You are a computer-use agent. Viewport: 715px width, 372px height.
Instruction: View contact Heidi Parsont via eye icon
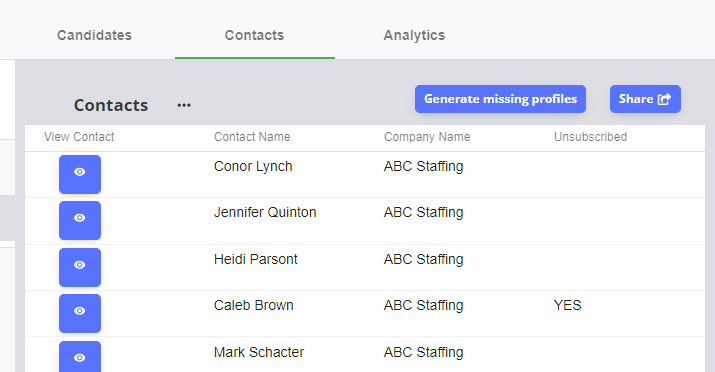80,267
